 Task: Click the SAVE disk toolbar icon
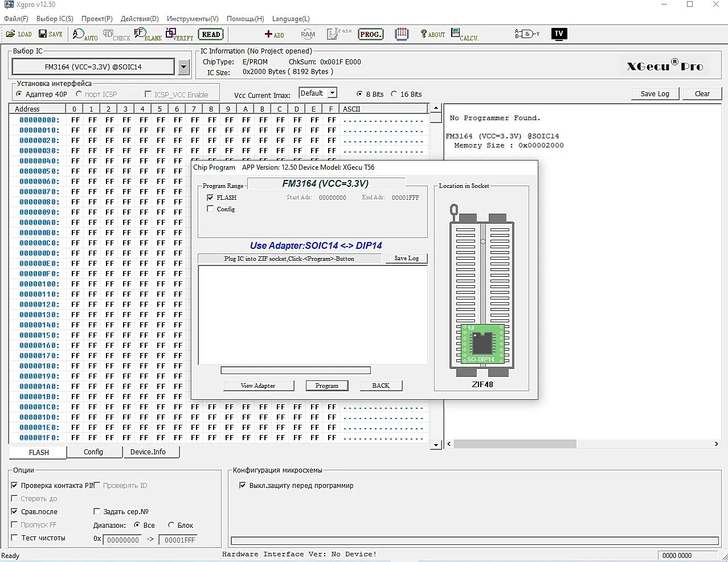click(51, 34)
